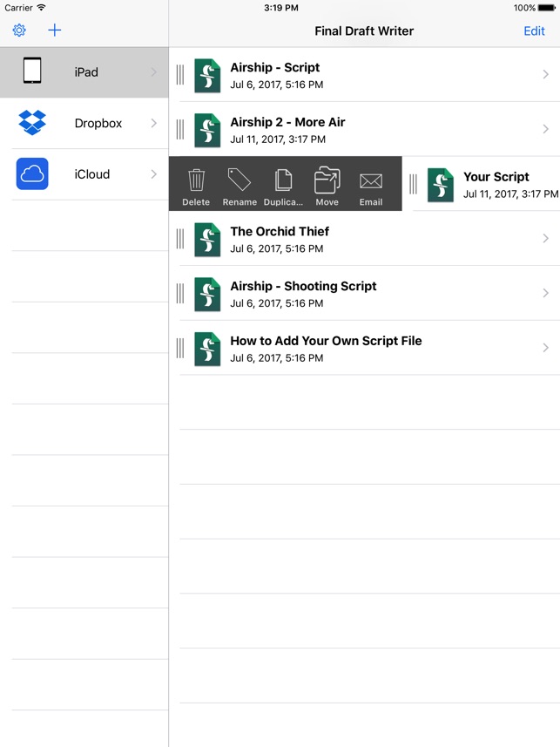Open The Orchid Thief title
This screenshot has height=747, width=560.
pos(280,232)
